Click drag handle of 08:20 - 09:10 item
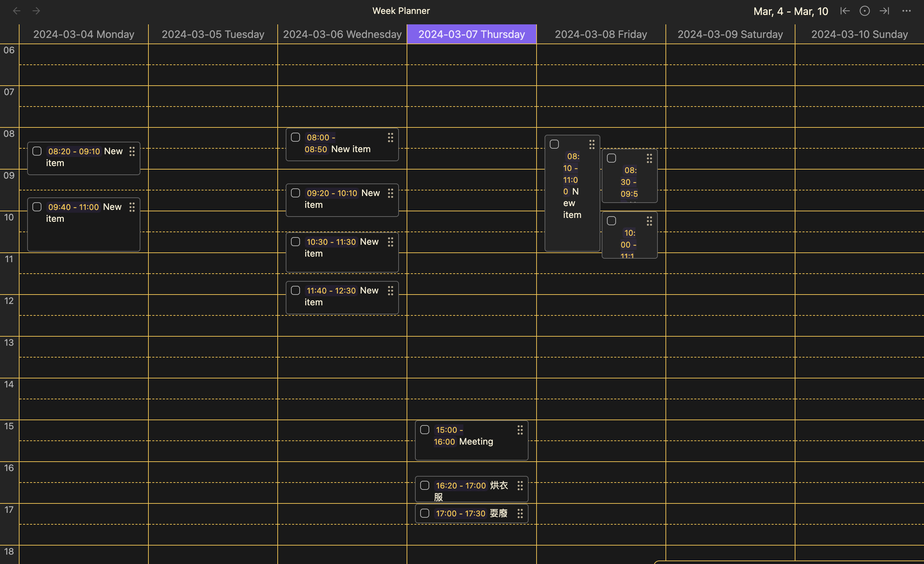Viewport: 924px width, 564px height. [132, 151]
